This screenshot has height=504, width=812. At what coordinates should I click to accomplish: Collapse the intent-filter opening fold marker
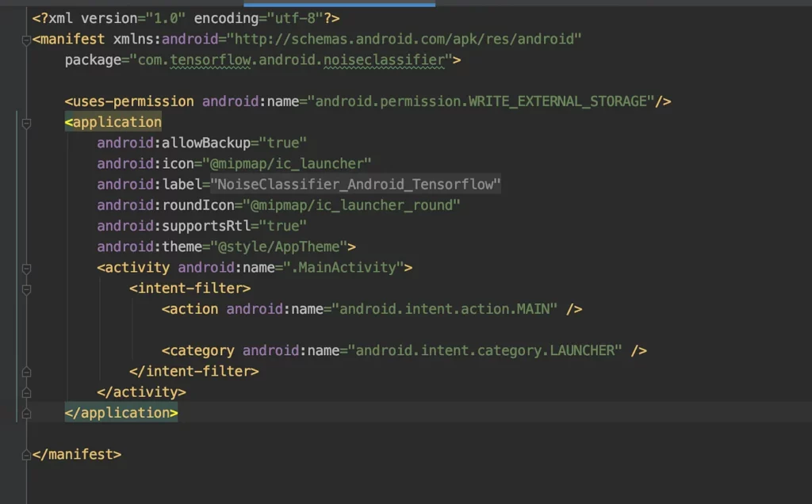pyautogui.click(x=26, y=289)
